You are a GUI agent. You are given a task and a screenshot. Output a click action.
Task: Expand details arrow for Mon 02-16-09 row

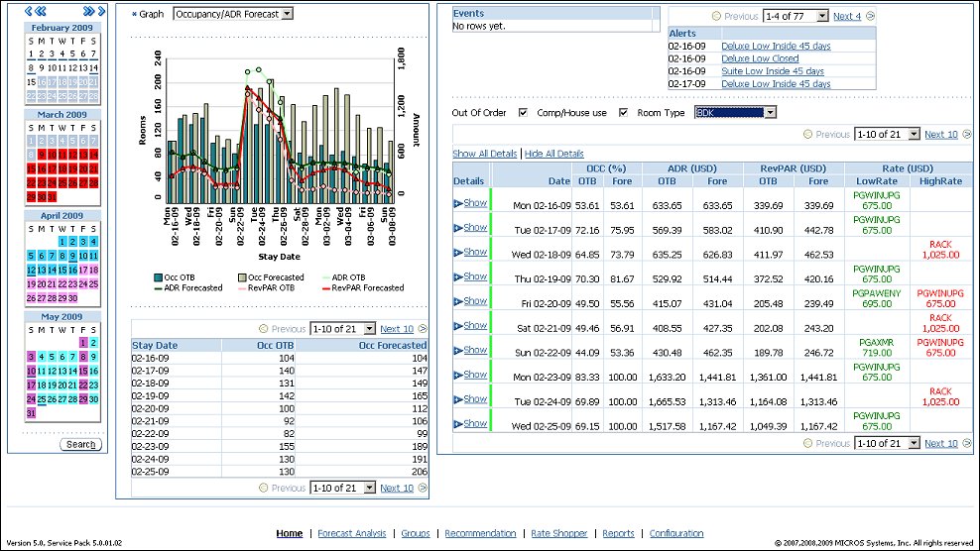click(x=458, y=204)
